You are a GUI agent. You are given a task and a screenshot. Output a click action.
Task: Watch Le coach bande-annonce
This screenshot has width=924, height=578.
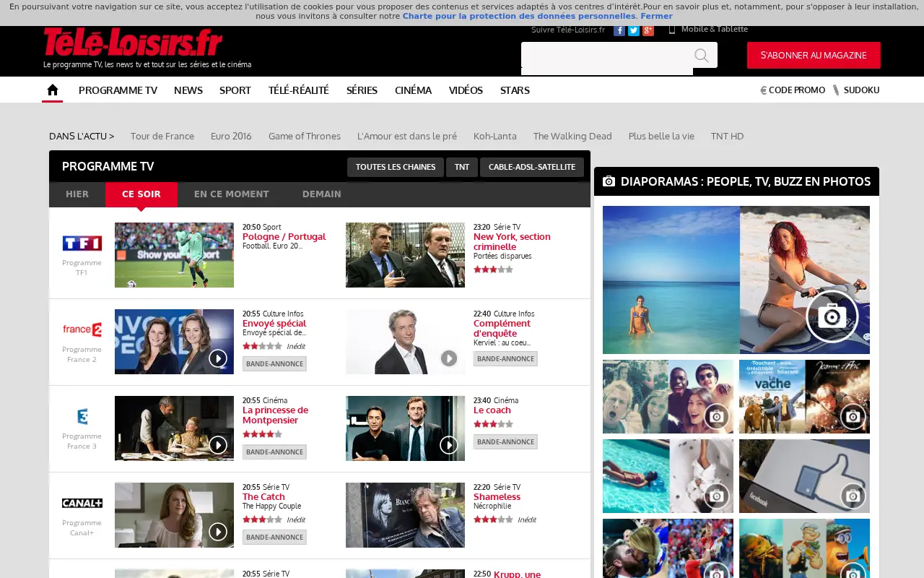tap(505, 441)
